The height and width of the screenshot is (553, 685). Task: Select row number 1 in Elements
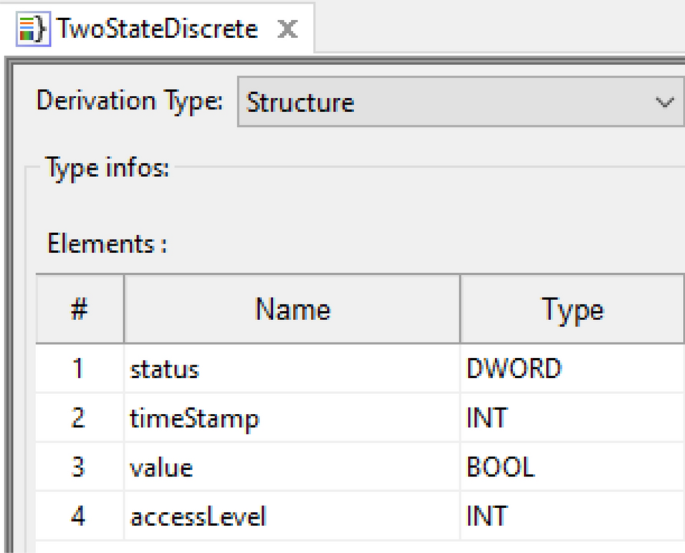click(80, 369)
